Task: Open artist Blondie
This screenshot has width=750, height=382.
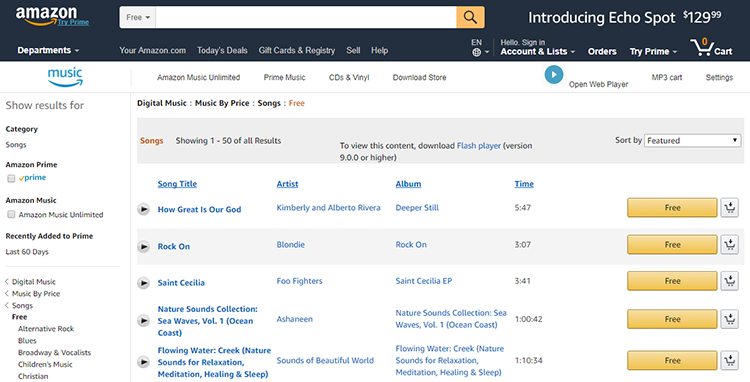Action: 291,244
